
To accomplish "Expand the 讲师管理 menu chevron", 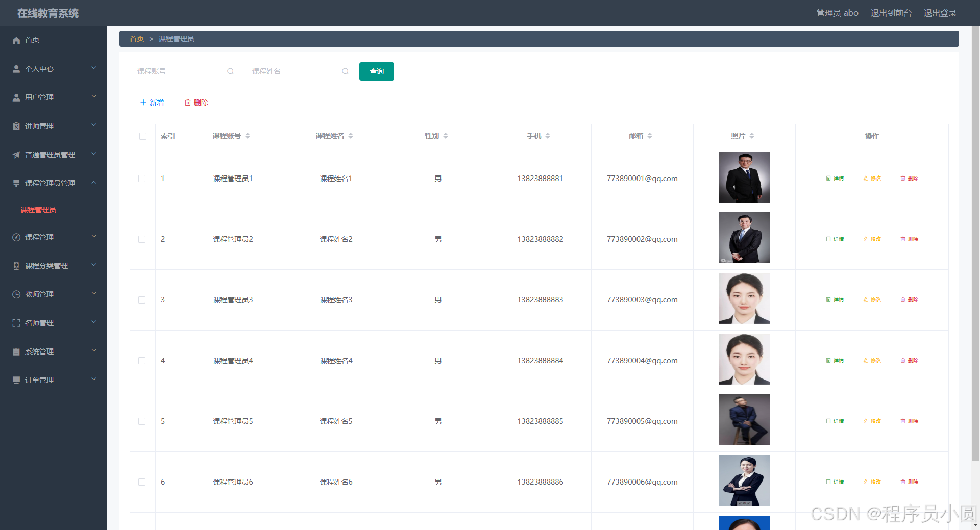I will (94, 125).
